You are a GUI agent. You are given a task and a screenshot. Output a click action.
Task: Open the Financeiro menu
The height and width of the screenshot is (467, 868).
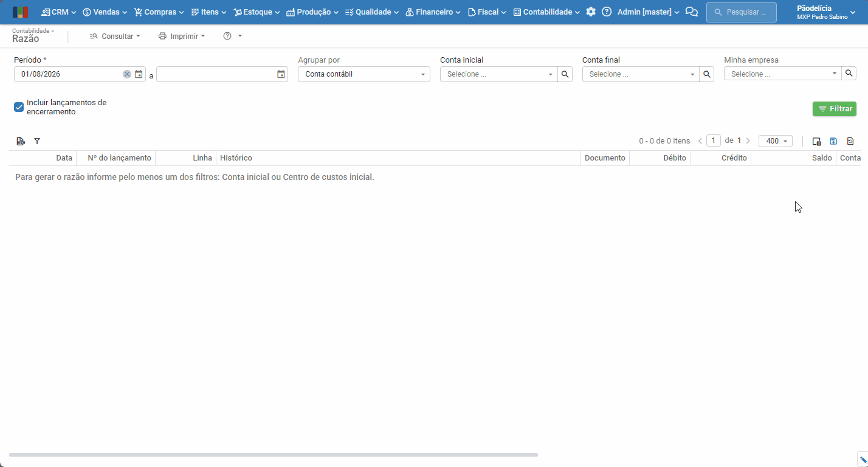(x=433, y=12)
